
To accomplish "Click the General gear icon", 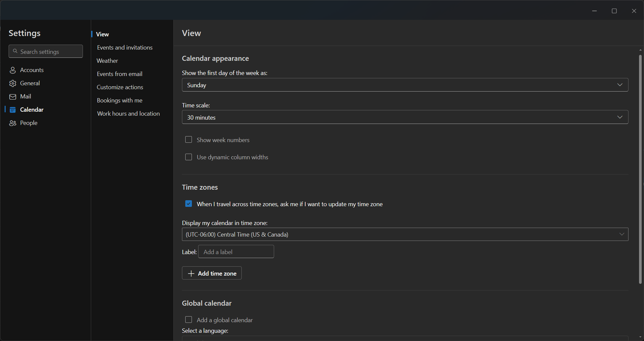I will pos(13,83).
